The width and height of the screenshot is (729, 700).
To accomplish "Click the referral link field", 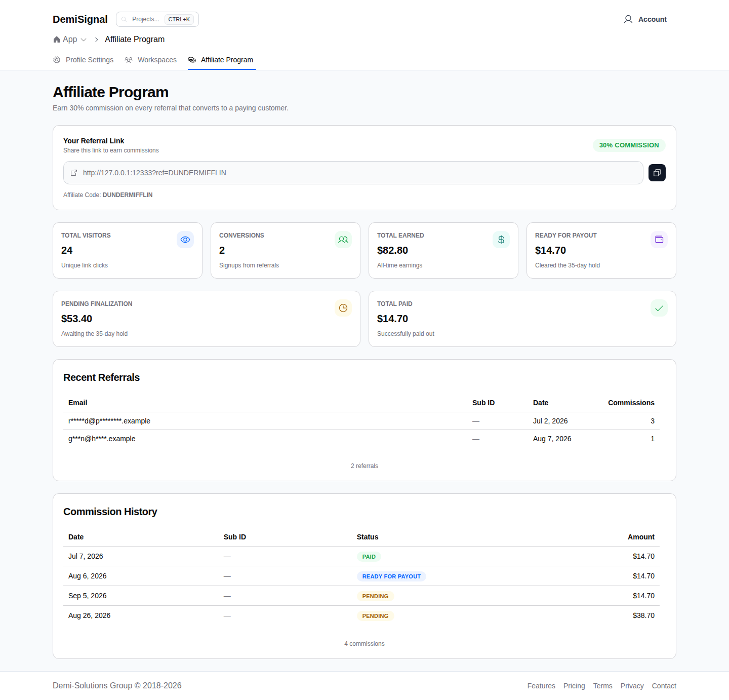I will 353,173.
